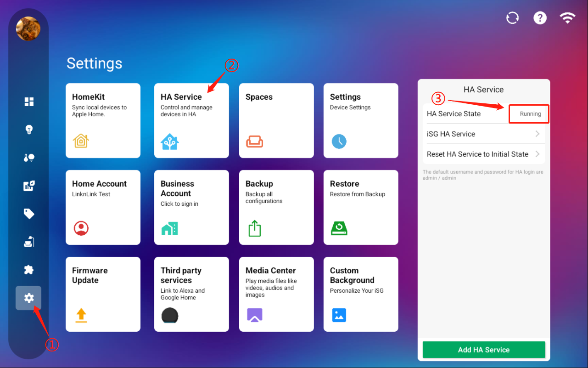Expand Reset HA Service to Initial State

pyautogui.click(x=537, y=154)
